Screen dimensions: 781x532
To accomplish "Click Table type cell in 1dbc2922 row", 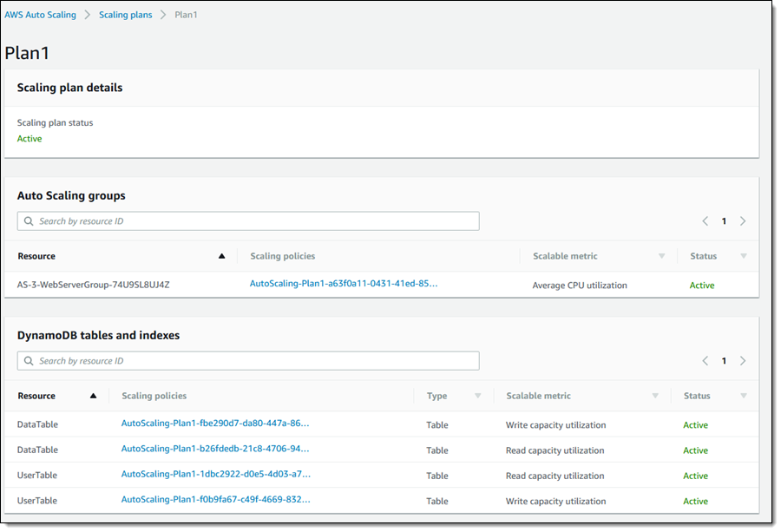I will 437,476.
